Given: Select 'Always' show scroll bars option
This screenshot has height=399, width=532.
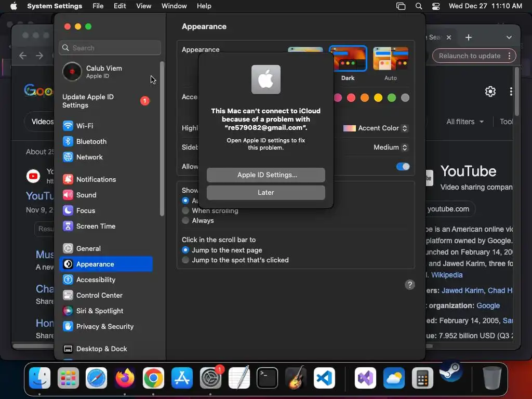Looking at the screenshot, I should pyautogui.click(x=185, y=220).
